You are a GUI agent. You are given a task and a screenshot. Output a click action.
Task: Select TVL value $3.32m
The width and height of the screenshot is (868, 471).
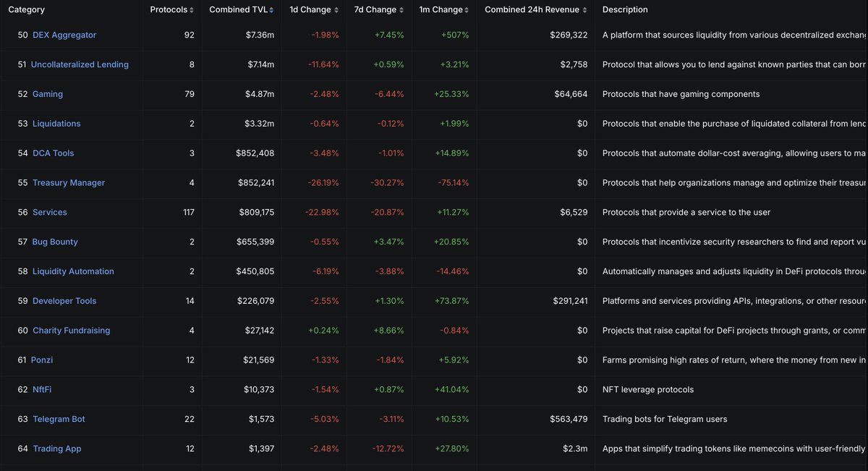pyautogui.click(x=260, y=124)
